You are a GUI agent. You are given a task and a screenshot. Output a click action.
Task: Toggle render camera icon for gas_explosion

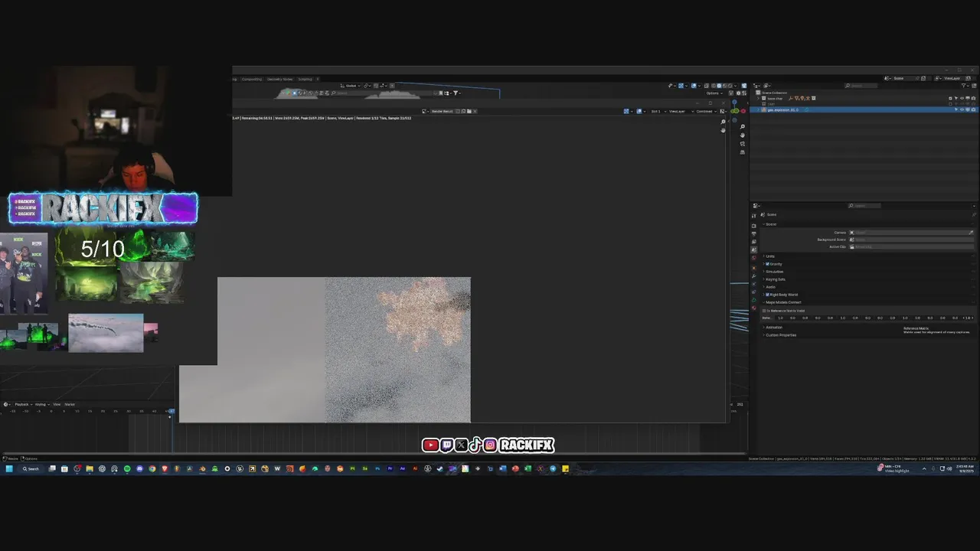(973, 110)
